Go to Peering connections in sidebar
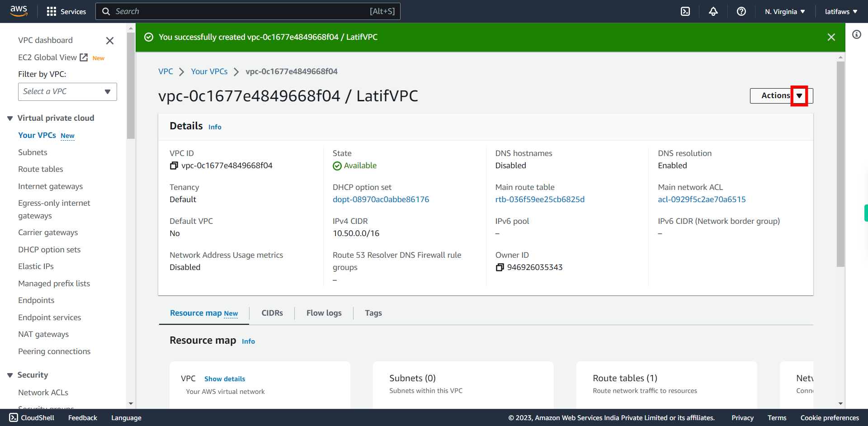The height and width of the screenshot is (426, 868). pos(54,351)
